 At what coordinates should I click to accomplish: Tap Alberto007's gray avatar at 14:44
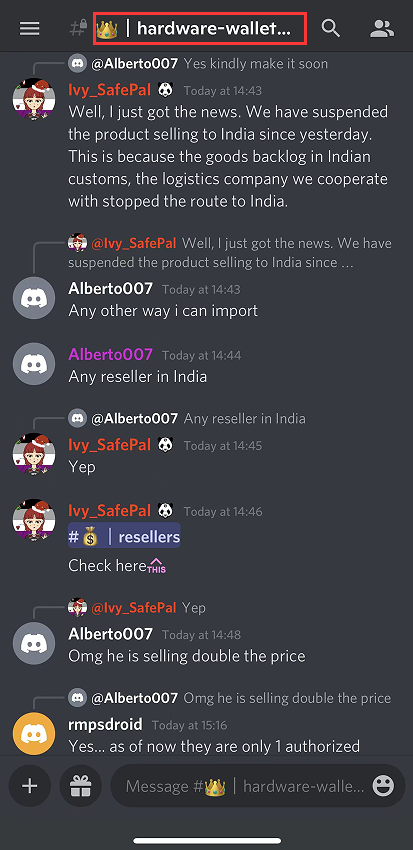[34, 364]
